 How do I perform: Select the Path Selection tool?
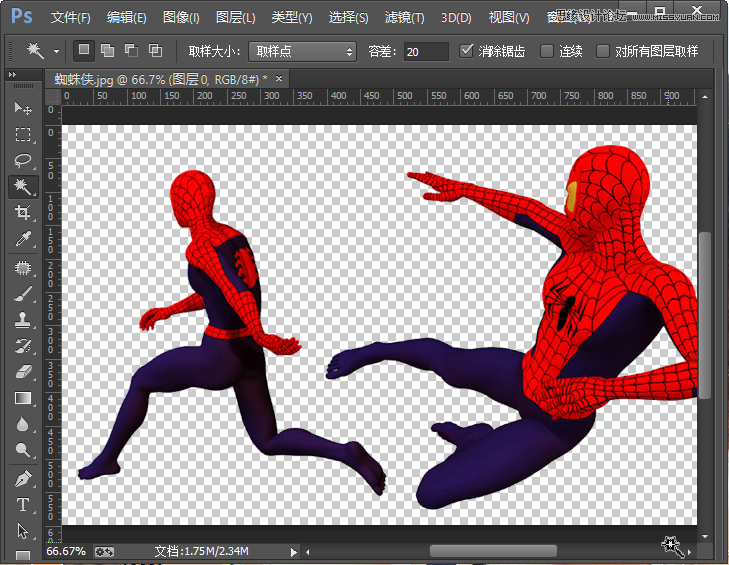click(23, 531)
